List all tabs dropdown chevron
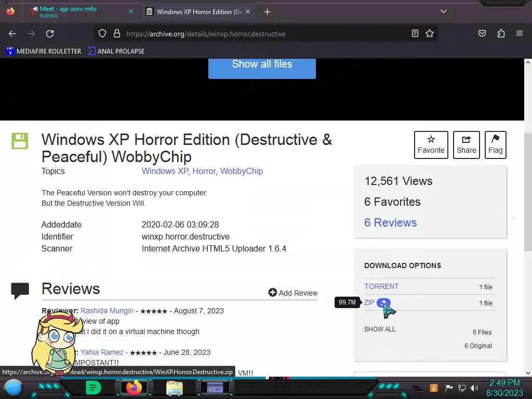This screenshot has width=532, height=399. click(x=444, y=11)
